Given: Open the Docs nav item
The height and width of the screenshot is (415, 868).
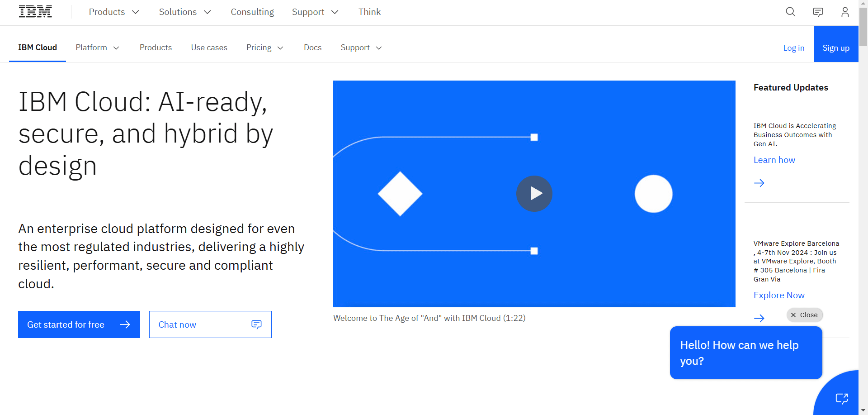Looking at the screenshot, I should [x=312, y=48].
